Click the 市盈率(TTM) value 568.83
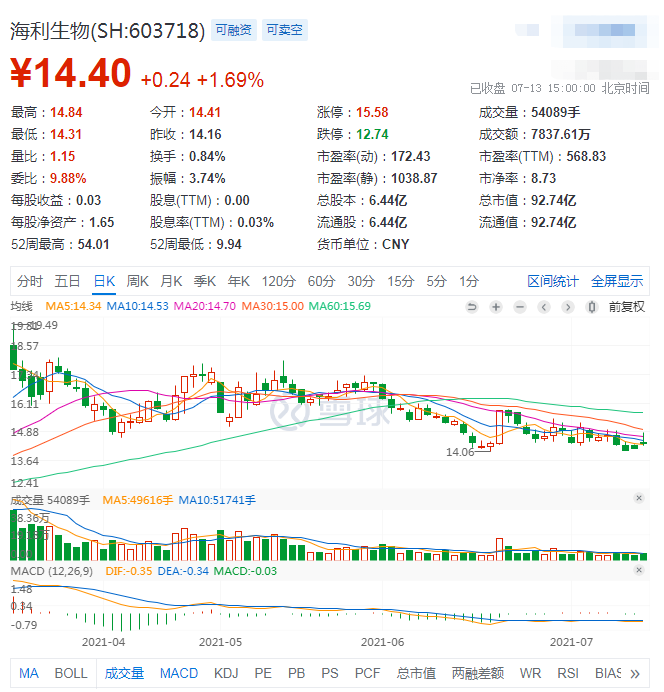The width and height of the screenshot is (664, 692). [586, 157]
